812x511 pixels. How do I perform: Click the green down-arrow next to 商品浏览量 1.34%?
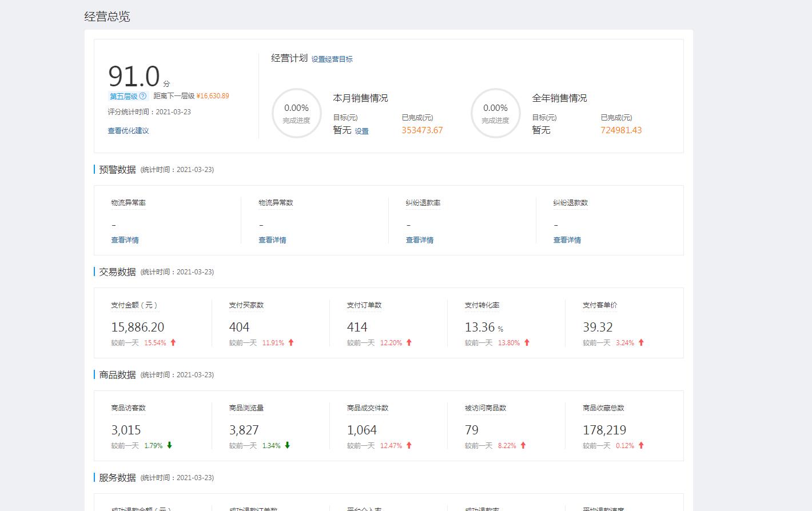[288, 445]
